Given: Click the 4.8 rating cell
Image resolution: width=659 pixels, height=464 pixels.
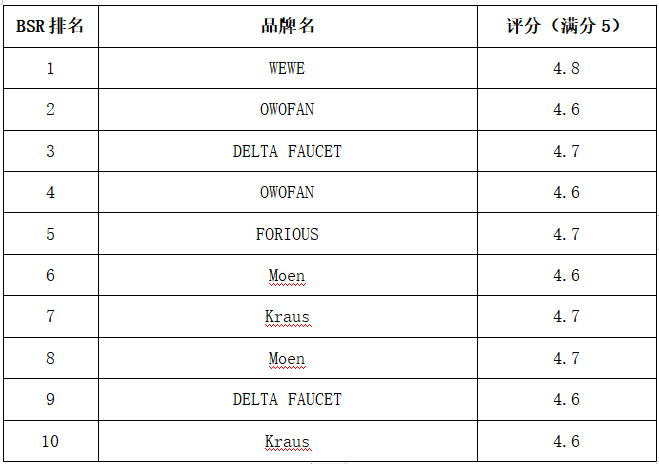Looking at the screenshot, I should (565, 69).
